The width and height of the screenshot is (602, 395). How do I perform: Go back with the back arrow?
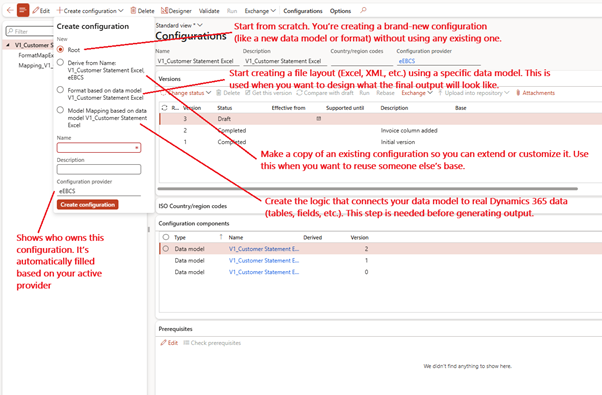(x=10, y=10)
